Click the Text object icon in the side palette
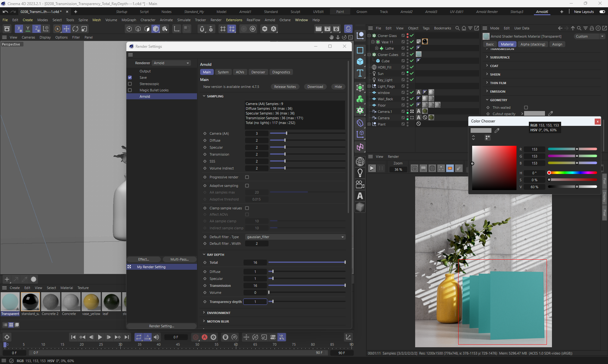 pyautogui.click(x=360, y=73)
